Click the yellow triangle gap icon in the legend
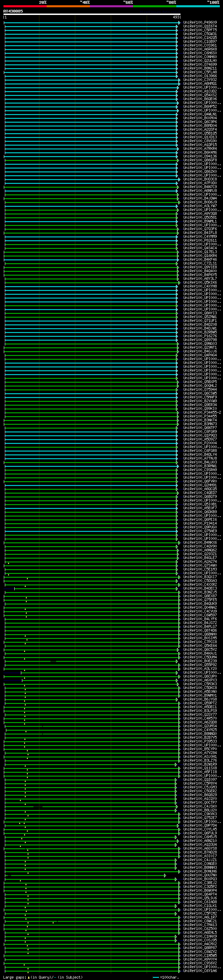 coord(29,977)
